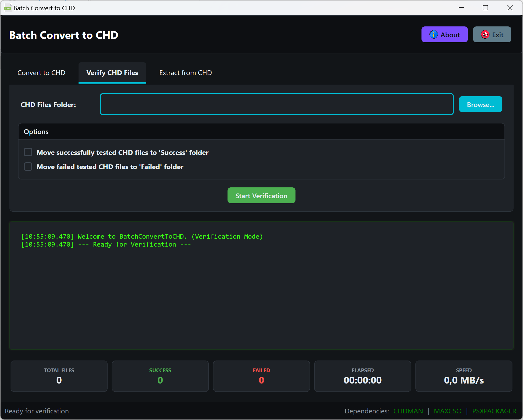Click the Elapsed time 00:00:00 value
Image resolution: width=523 pixels, height=420 pixels.
tap(363, 380)
